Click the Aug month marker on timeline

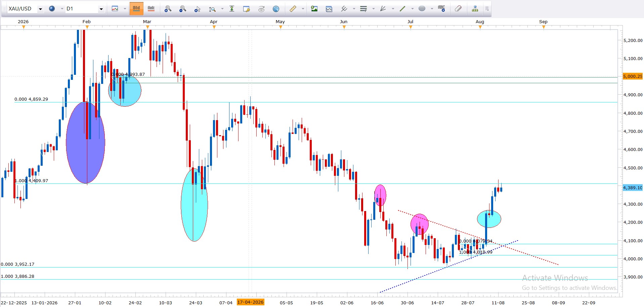point(480,21)
